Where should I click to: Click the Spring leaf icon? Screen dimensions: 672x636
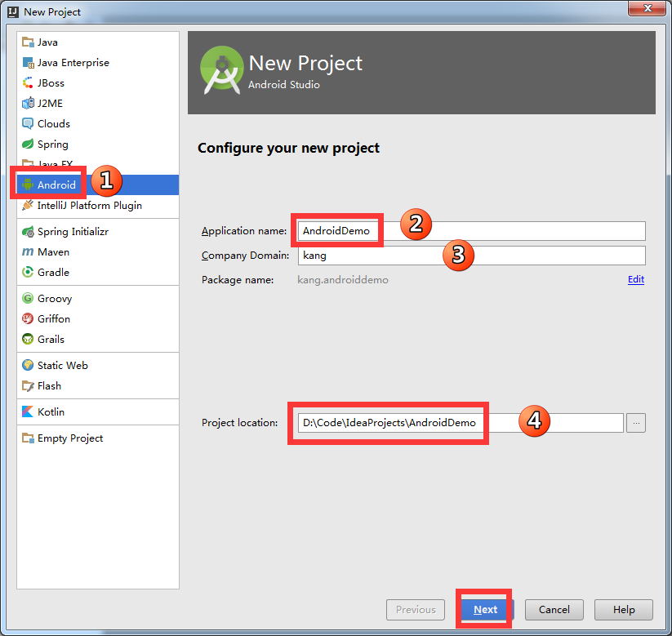tap(28, 144)
